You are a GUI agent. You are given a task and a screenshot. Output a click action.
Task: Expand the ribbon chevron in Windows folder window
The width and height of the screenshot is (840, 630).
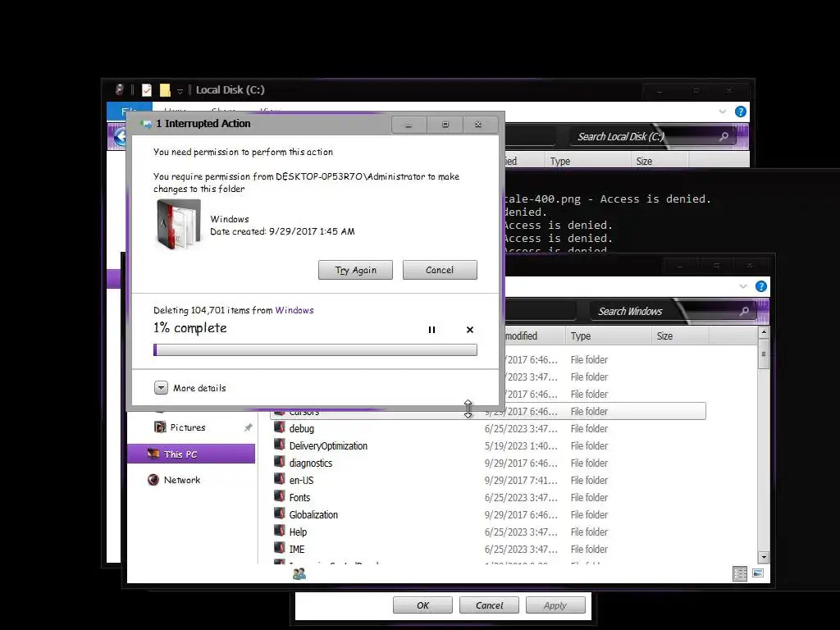(x=743, y=286)
